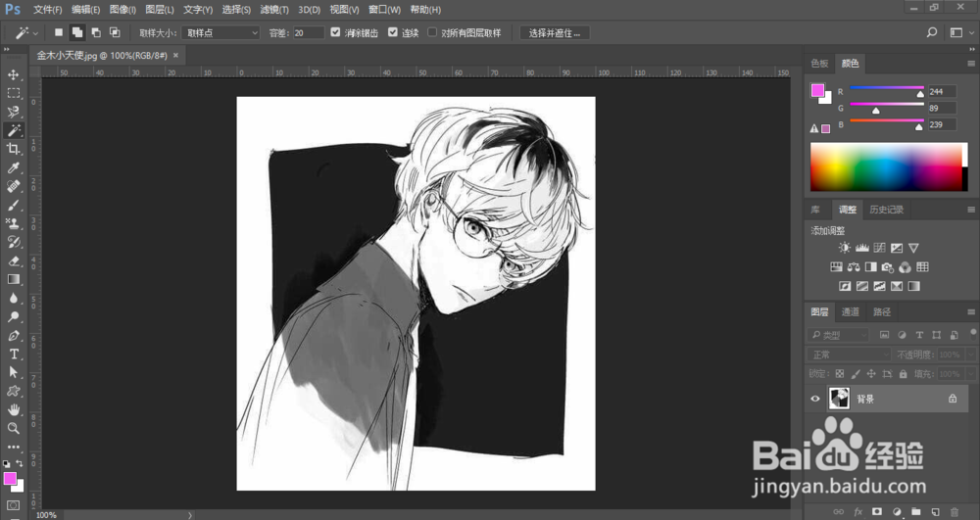Open the layer filter 类型 dropdown
The width and height of the screenshot is (980, 520).
pos(838,335)
